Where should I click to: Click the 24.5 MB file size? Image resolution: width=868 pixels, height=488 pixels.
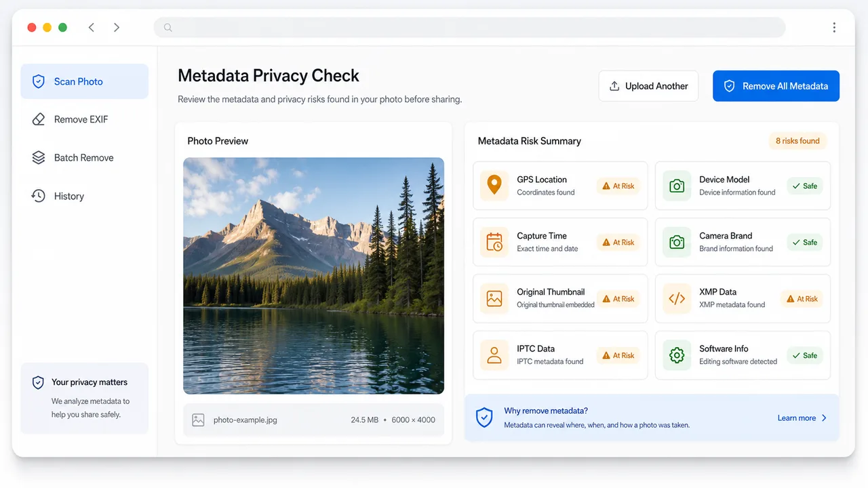(364, 420)
